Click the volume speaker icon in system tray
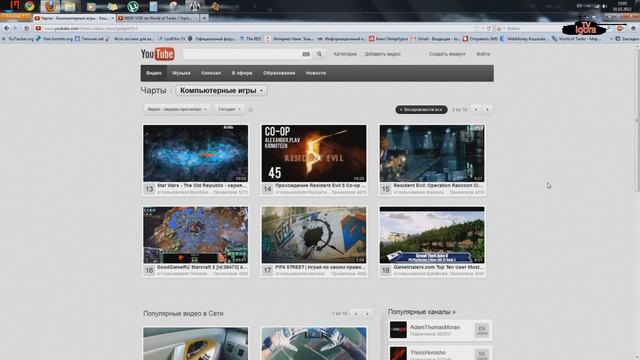Viewport: 640px width, 360px height. click(x=605, y=6)
